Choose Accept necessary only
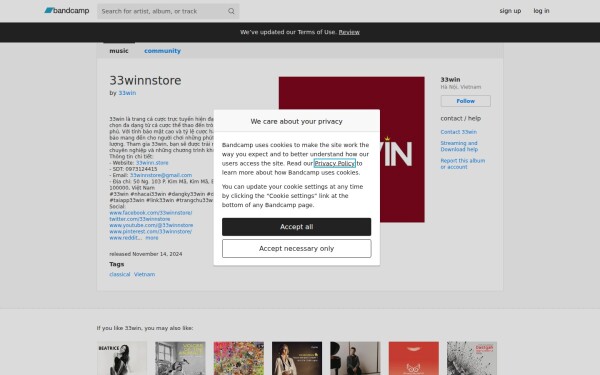 (296, 249)
